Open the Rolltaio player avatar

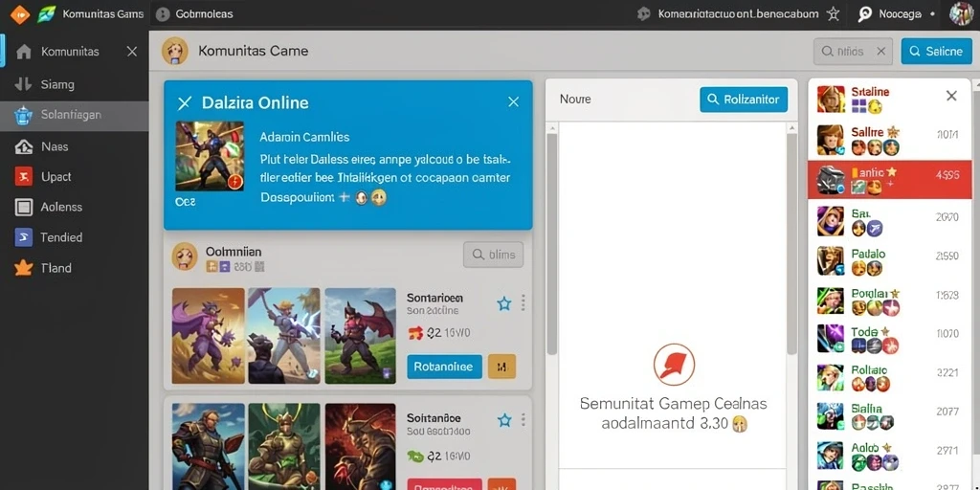831,377
